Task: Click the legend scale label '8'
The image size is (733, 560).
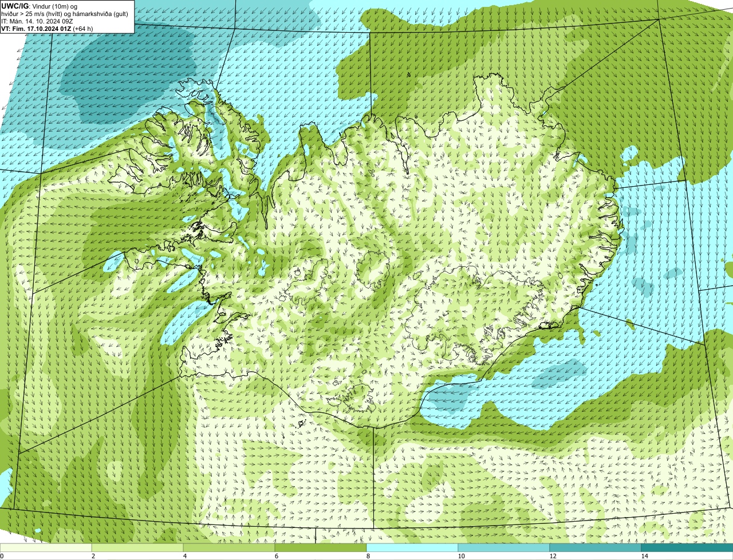Action: (368, 556)
